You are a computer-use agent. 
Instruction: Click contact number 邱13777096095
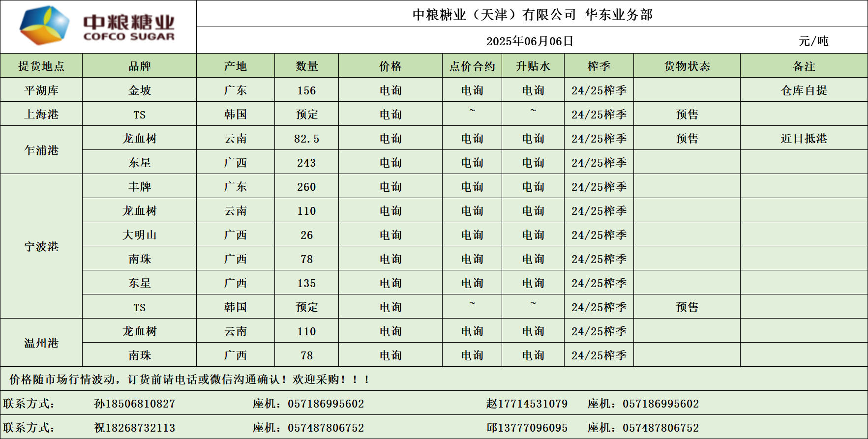(527, 427)
